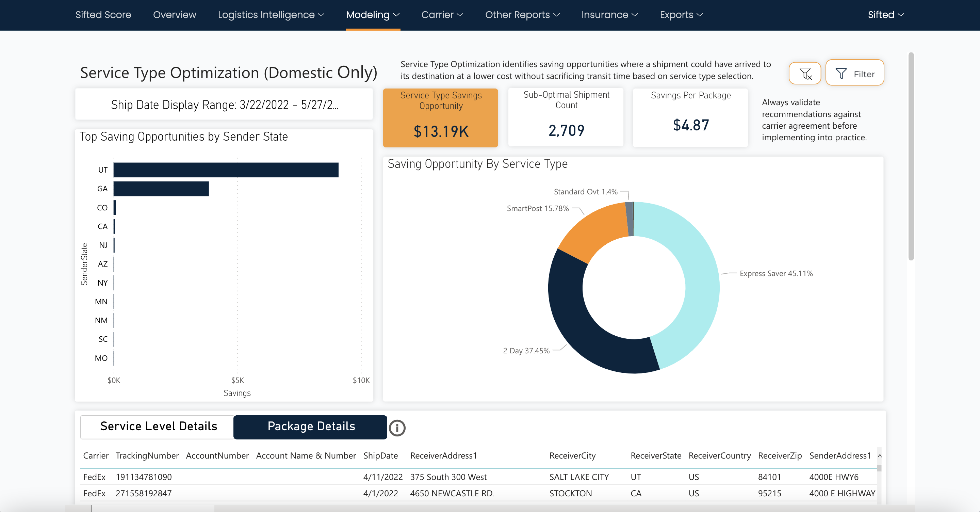Expand the Exports dropdown
This screenshot has width=980, height=512.
pos(681,15)
